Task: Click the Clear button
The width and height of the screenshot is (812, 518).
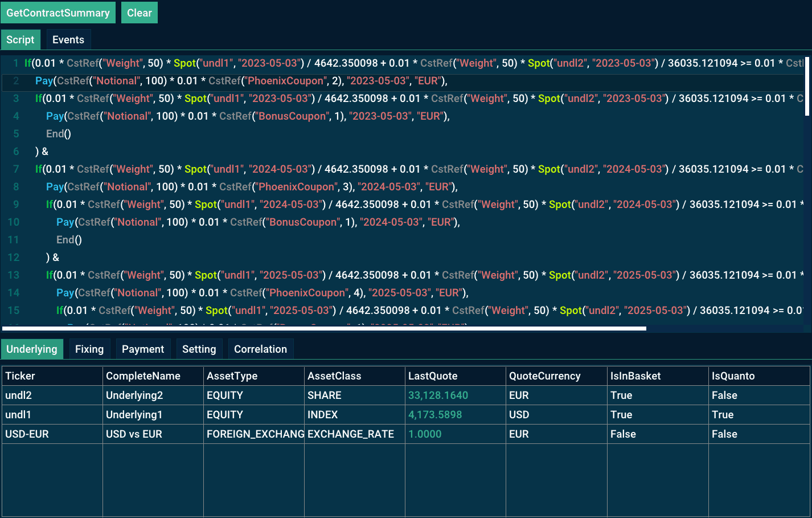Action: coord(140,13)
